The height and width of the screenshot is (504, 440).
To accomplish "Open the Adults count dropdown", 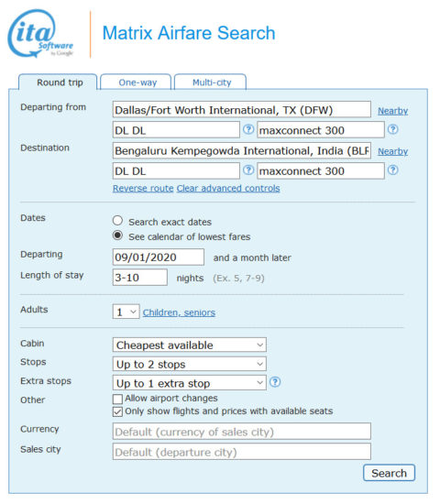I will click(126, 312).
